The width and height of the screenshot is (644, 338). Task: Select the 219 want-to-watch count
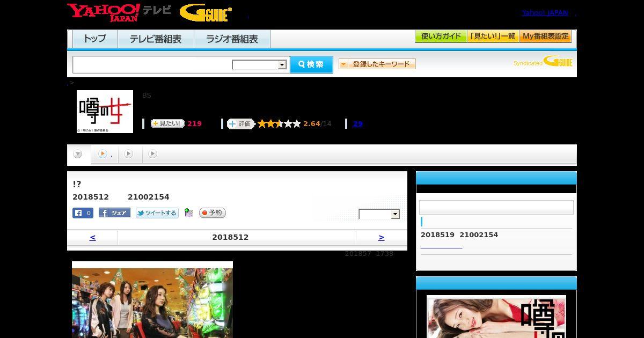tap(194, 124)
